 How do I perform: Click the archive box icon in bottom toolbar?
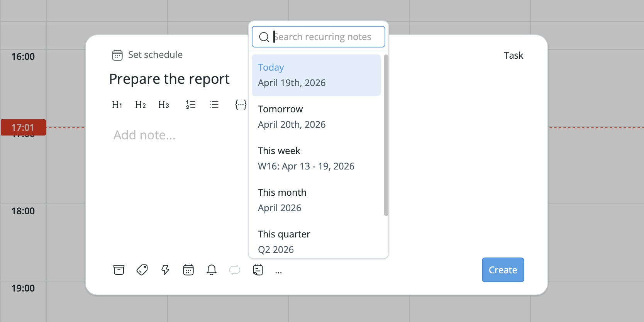tap(119, 270)
